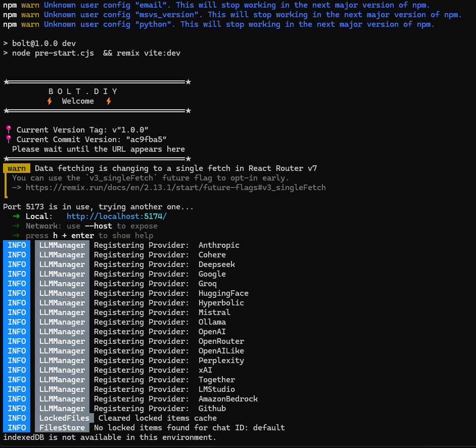Click 'Please wait until the URL appears here'
Image resolution: width=476 pixels, height=448 pixels.
tap(99, 149)
